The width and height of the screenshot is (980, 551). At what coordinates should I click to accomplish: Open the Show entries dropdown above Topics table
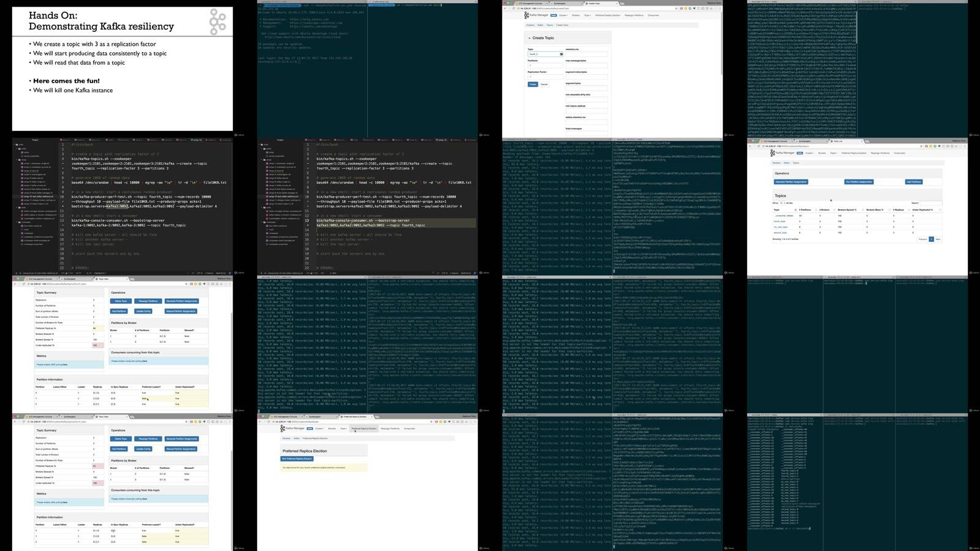(x=782, y=203)
